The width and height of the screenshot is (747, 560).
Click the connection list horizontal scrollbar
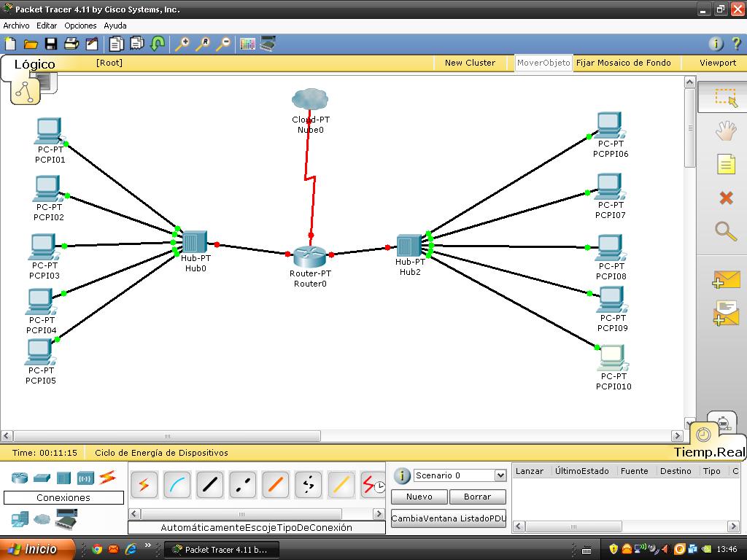[x=241, y=514]
